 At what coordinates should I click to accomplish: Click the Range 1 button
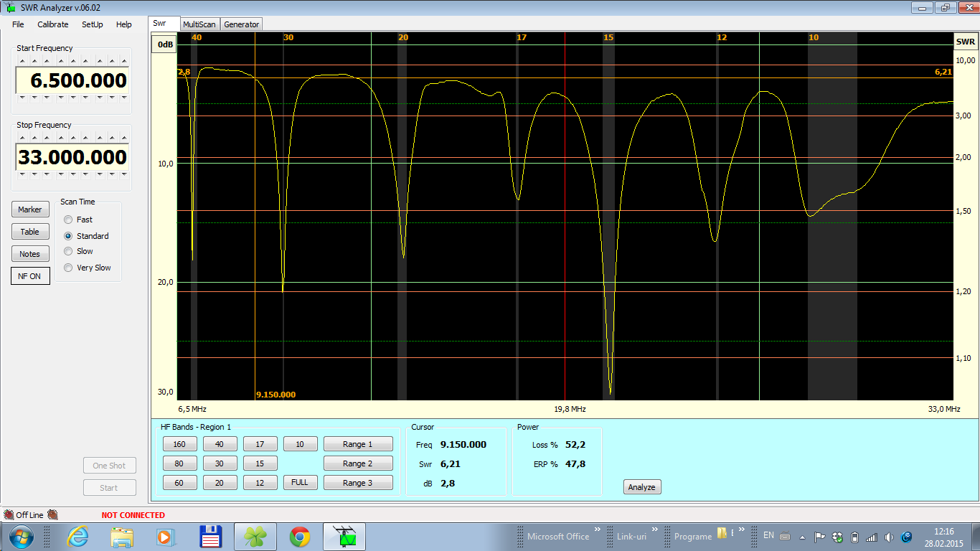click(x=358, y=444)
